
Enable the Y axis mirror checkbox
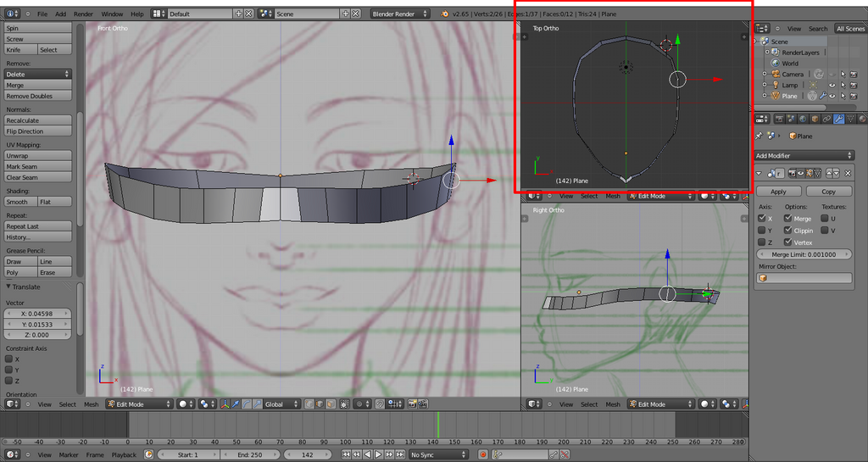(762, 230)
